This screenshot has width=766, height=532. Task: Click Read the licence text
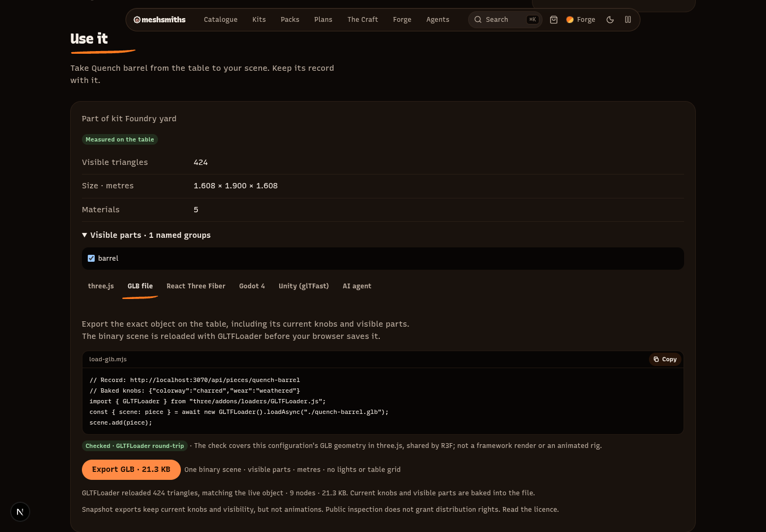(x=530, y=510)
